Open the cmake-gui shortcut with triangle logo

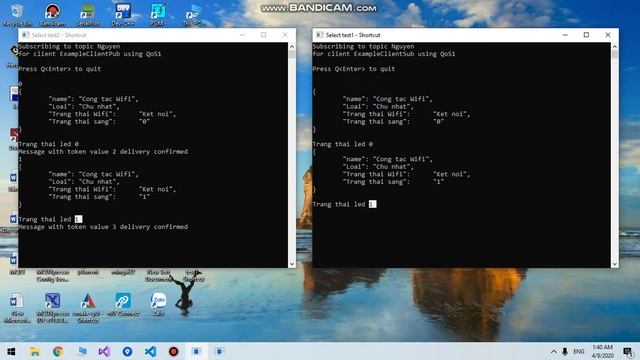coord(88,308)
